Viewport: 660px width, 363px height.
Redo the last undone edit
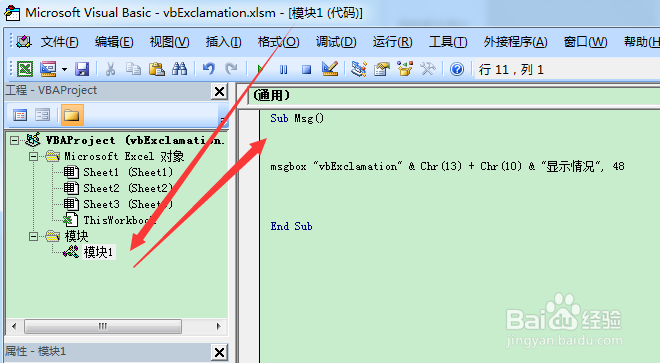[231, 69]
